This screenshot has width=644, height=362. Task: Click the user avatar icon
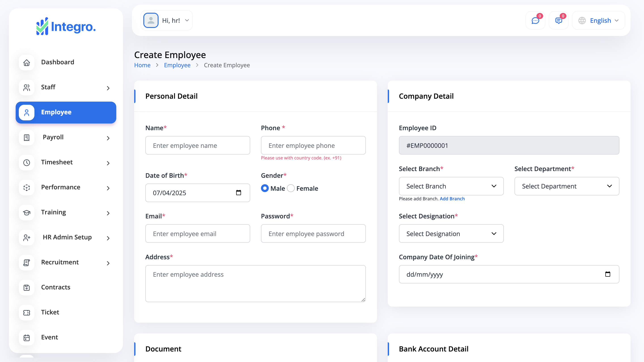(151, 21)
